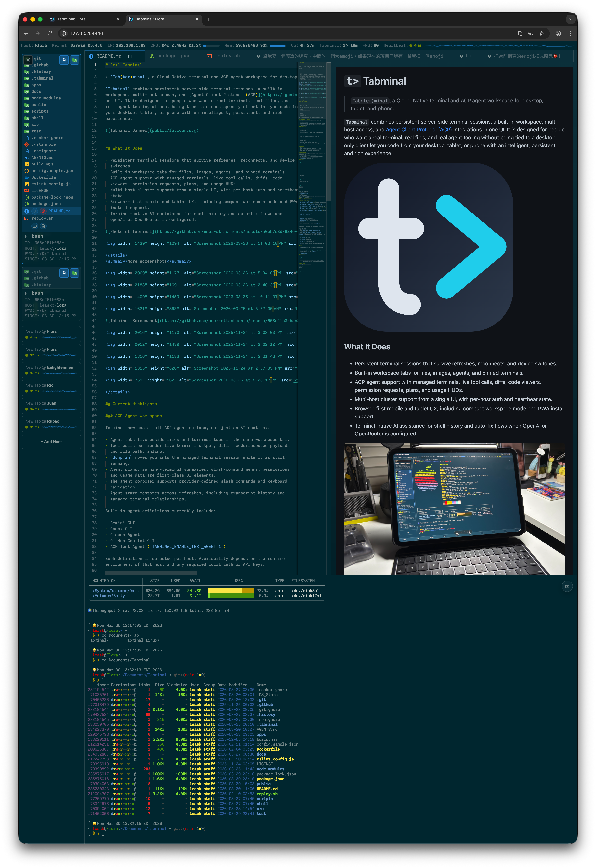Switch to the reploy.sh editor tab
The height and width of the screenshot is (868, 596).
pyautogui.click(x=227, y=56)
